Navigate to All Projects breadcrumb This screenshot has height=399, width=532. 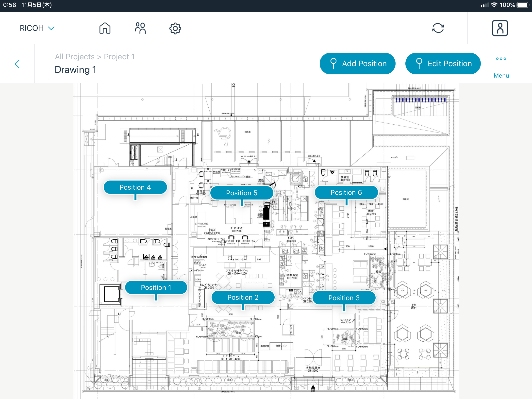click(x=75, y=57)
